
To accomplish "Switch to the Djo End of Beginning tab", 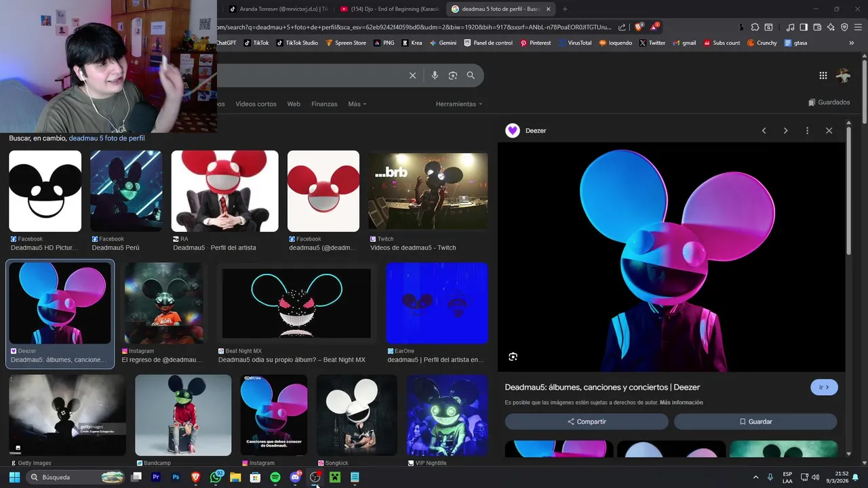I will pyautogui.click(x=389, y=9).
